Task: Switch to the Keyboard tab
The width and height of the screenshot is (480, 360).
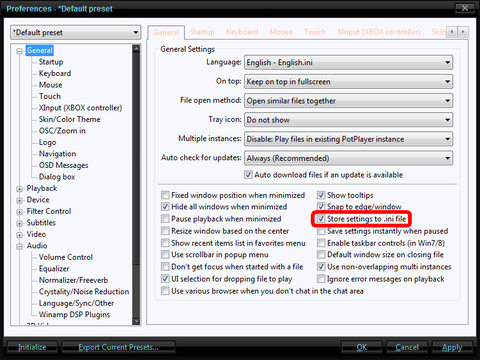Action: (x=242, y=32)
